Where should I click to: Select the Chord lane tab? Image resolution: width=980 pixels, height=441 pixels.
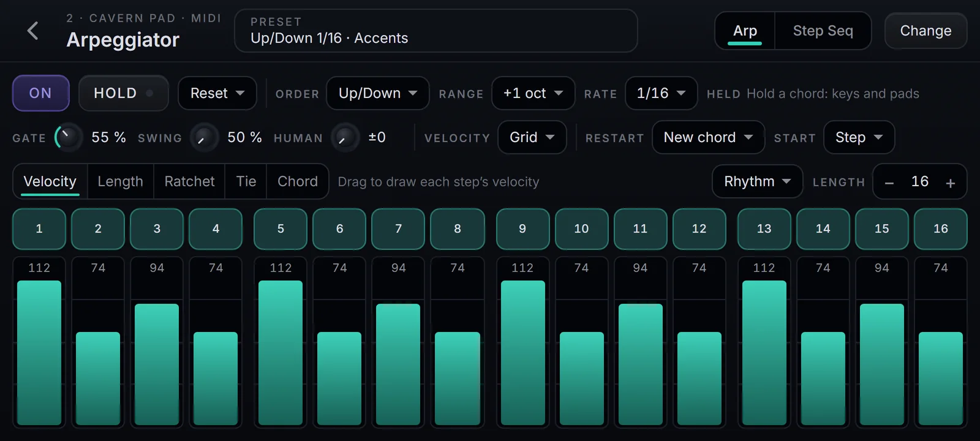point(298,181)
